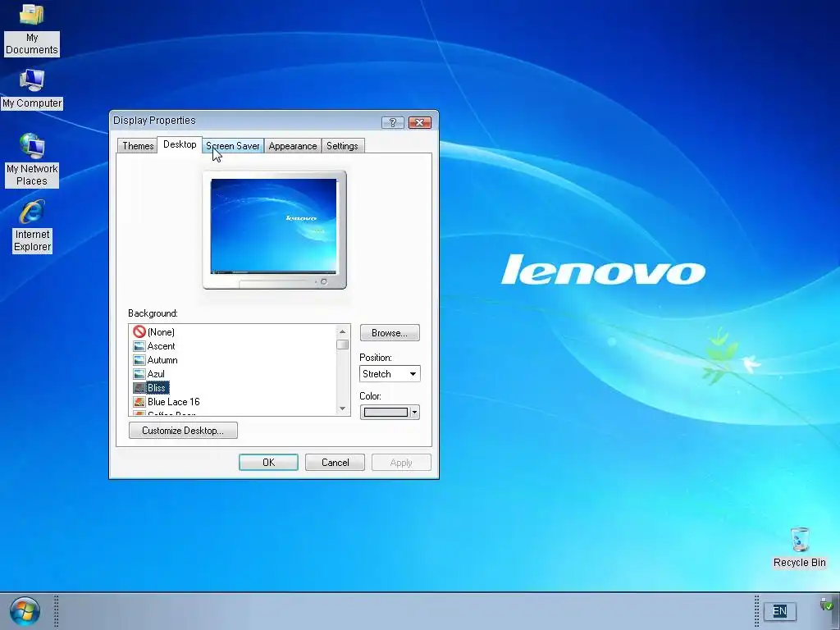The height and width of the screenshot is (630, 840).
Task: Click the Ascent wallpaper file icon
Action: (x=139, y=346)
